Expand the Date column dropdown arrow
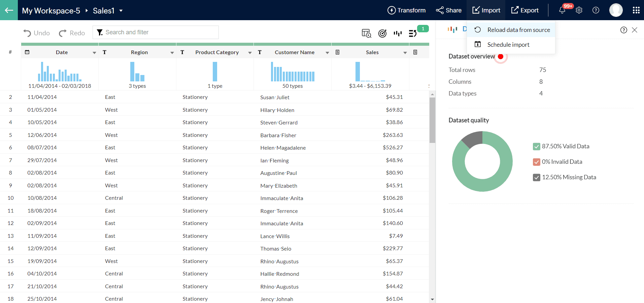The image size is (644, 303). coord(94,53)
